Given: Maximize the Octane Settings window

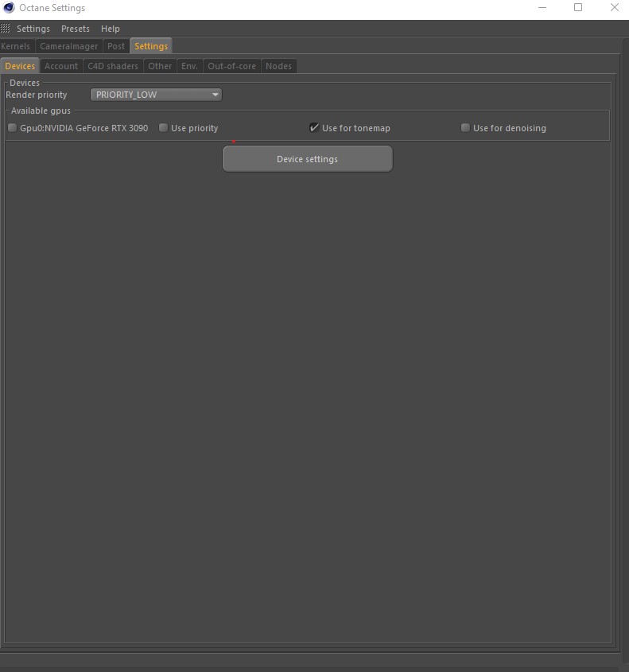Looking at the screenshot, I should [578, 7].
